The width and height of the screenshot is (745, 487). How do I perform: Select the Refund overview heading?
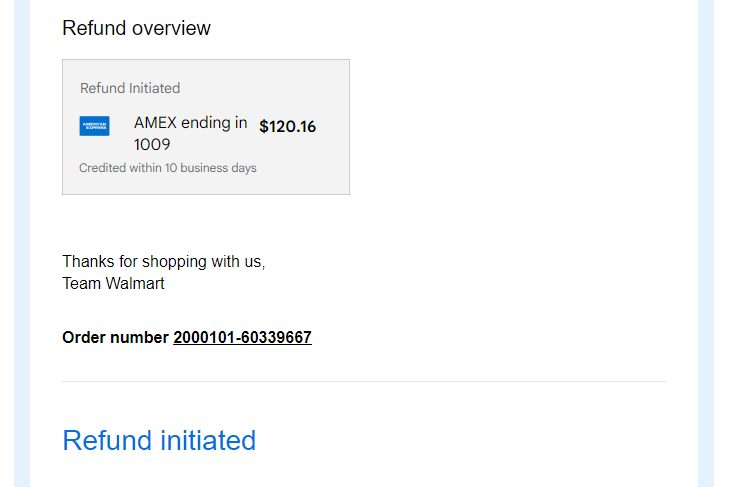136,28
